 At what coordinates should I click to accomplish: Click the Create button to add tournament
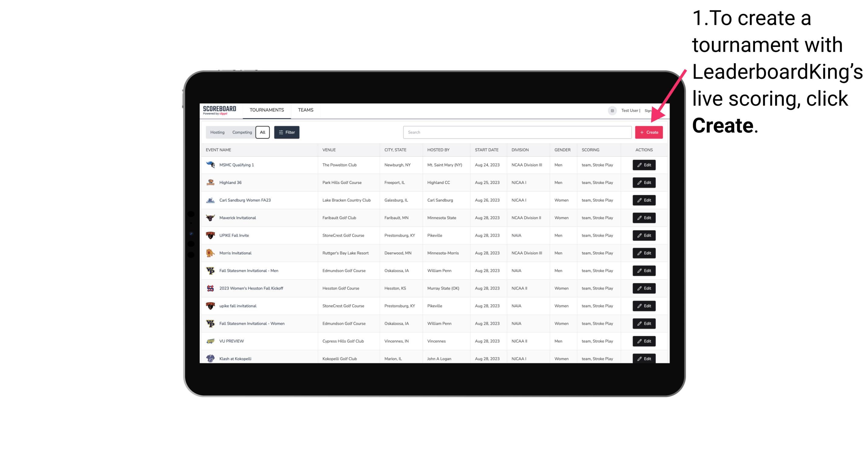pos(649,132)
